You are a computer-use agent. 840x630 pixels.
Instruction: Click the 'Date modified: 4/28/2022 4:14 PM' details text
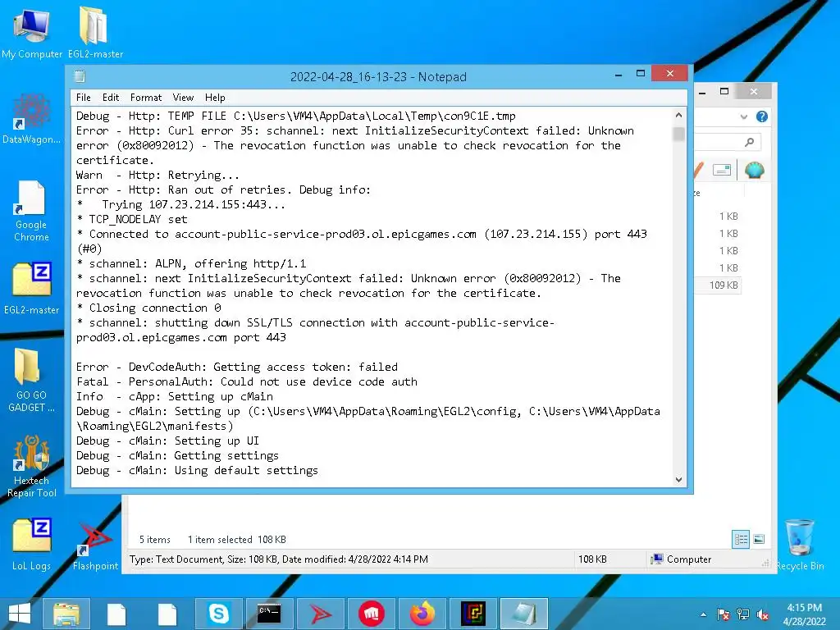[x=355, y=559]
